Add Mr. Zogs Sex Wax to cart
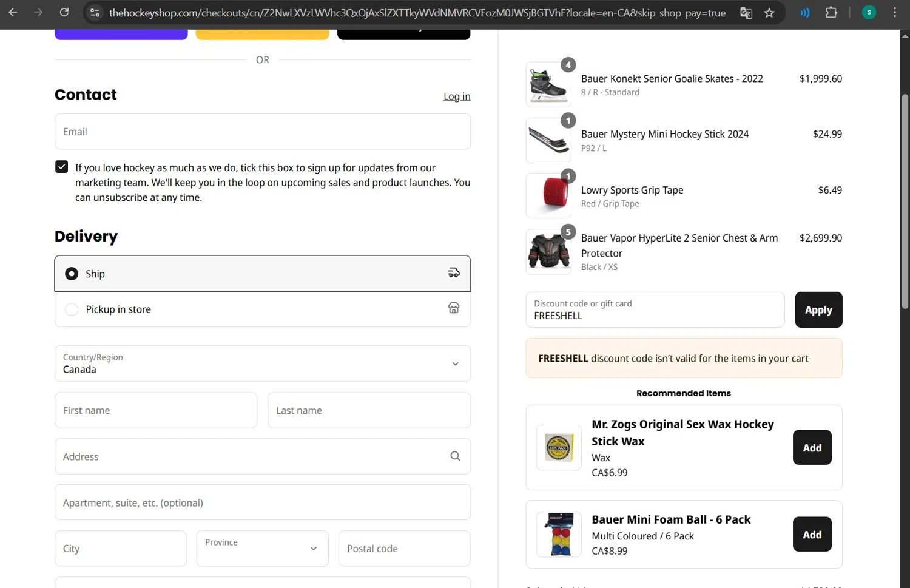This screenshot has height=588, width=910. click(812, 448)
